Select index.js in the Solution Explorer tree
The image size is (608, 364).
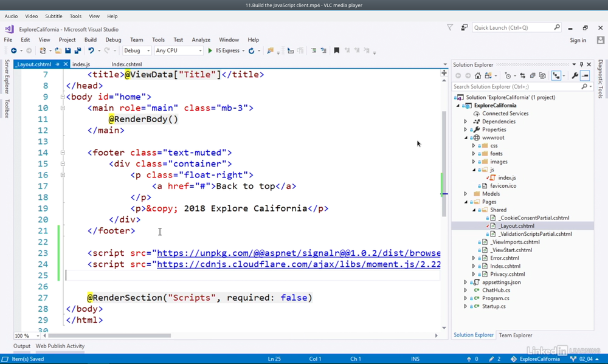pos(507,178)
